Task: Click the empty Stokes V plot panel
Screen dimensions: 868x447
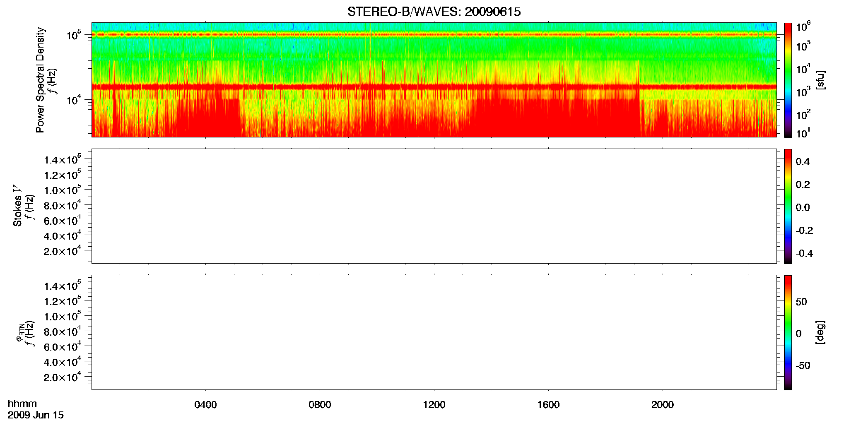Action: pos(434,206)
